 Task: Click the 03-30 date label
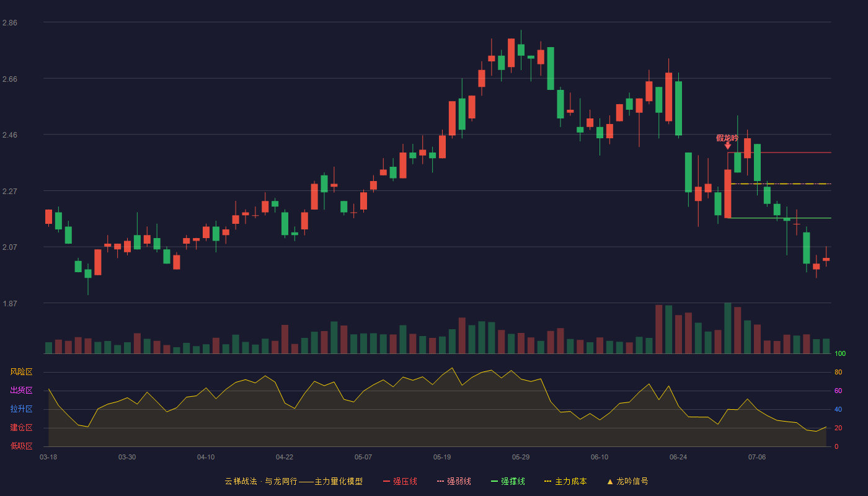[127, 457]
